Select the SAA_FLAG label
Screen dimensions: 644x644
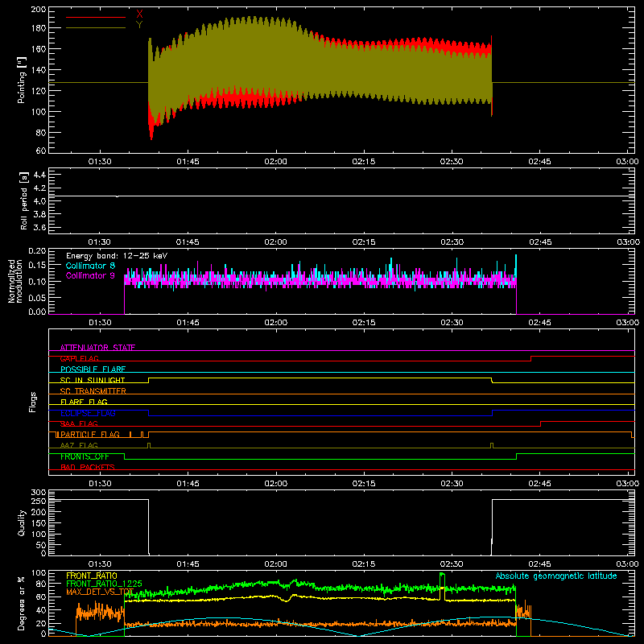pyautogui.click(x=79, y=423)
